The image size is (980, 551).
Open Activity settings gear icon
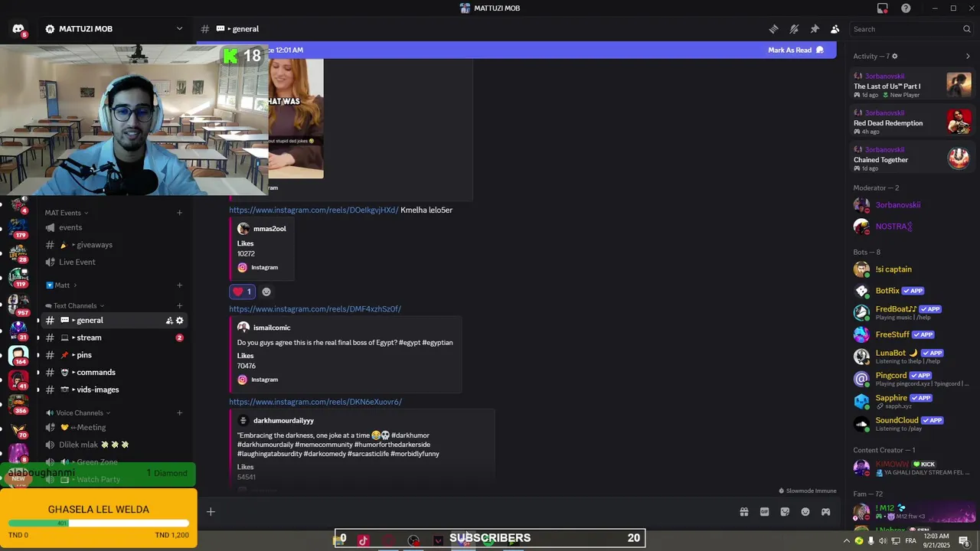(x=894, y=56)
